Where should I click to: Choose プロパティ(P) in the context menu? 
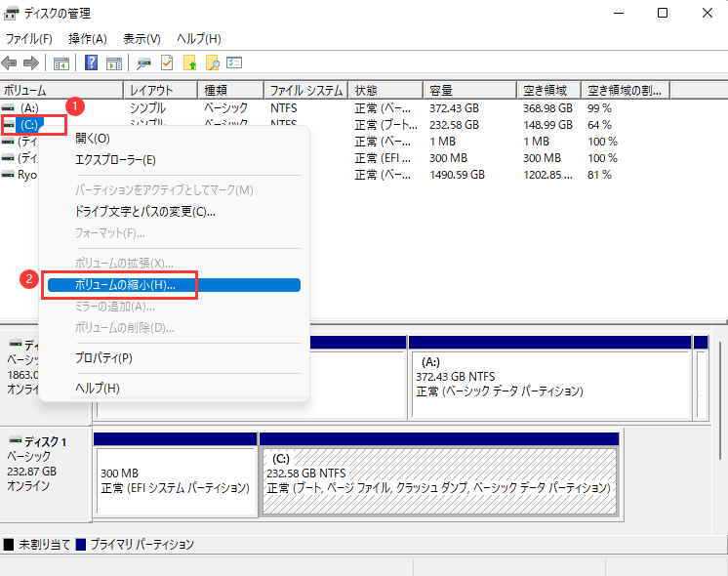103,358
